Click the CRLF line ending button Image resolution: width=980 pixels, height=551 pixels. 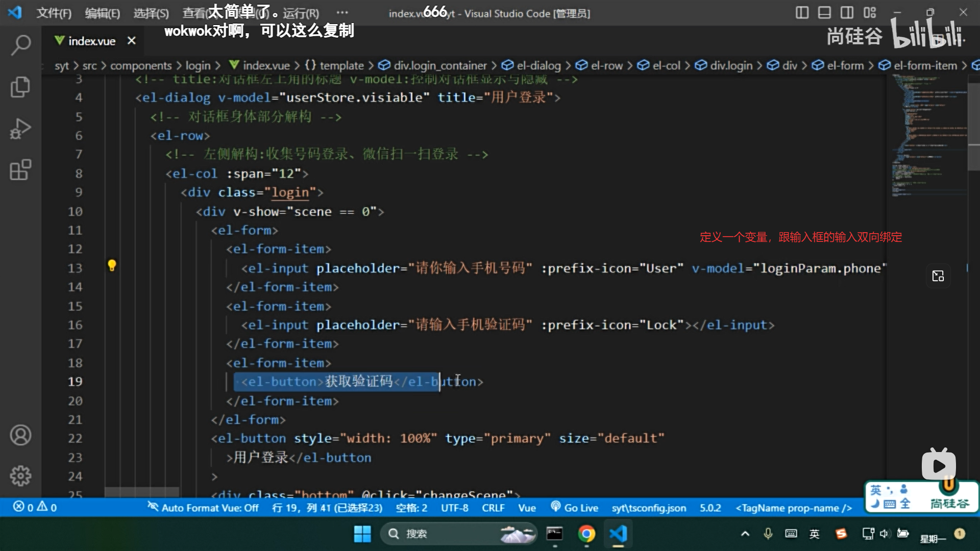point(493,508)
